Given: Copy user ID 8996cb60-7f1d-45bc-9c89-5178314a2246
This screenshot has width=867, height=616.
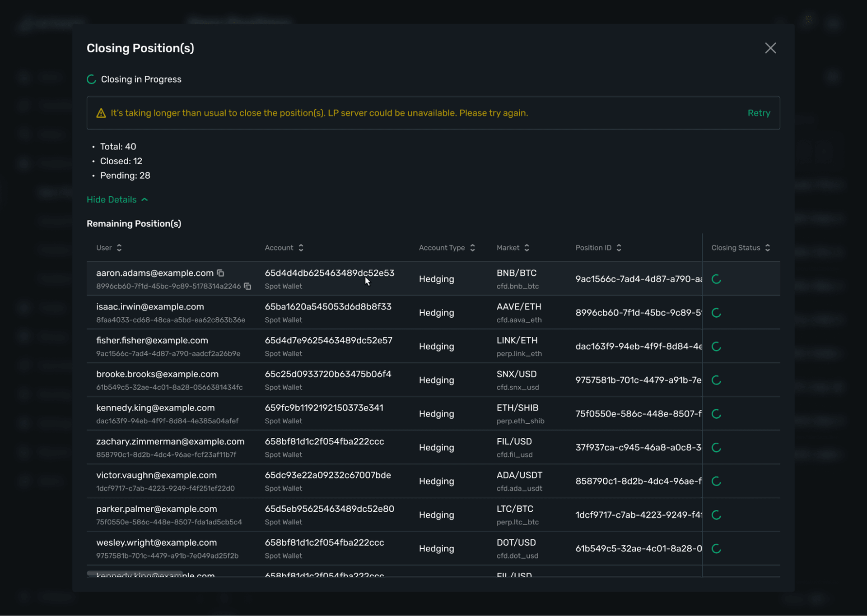Looking at the screenshot, I should (x=247, y=286).
